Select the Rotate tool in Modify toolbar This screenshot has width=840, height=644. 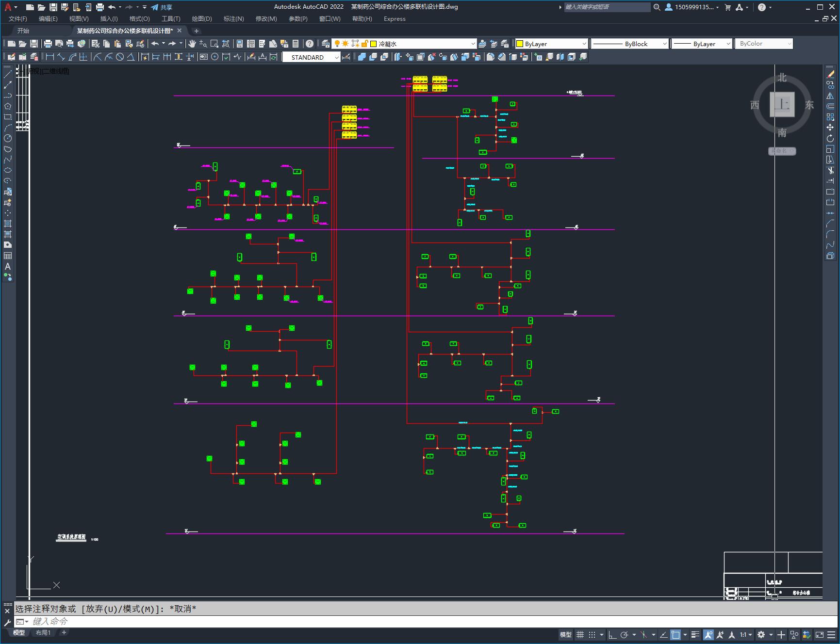click(x=830, y=138)
